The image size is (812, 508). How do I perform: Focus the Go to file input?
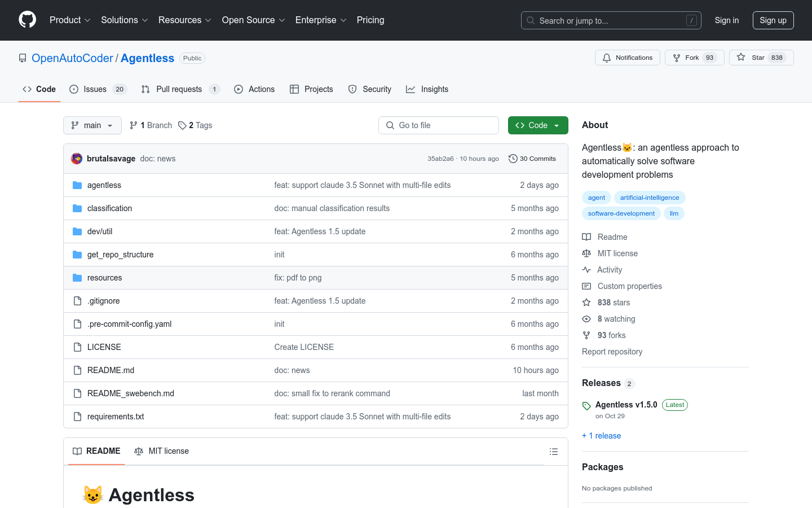click(x=439, y=125)
